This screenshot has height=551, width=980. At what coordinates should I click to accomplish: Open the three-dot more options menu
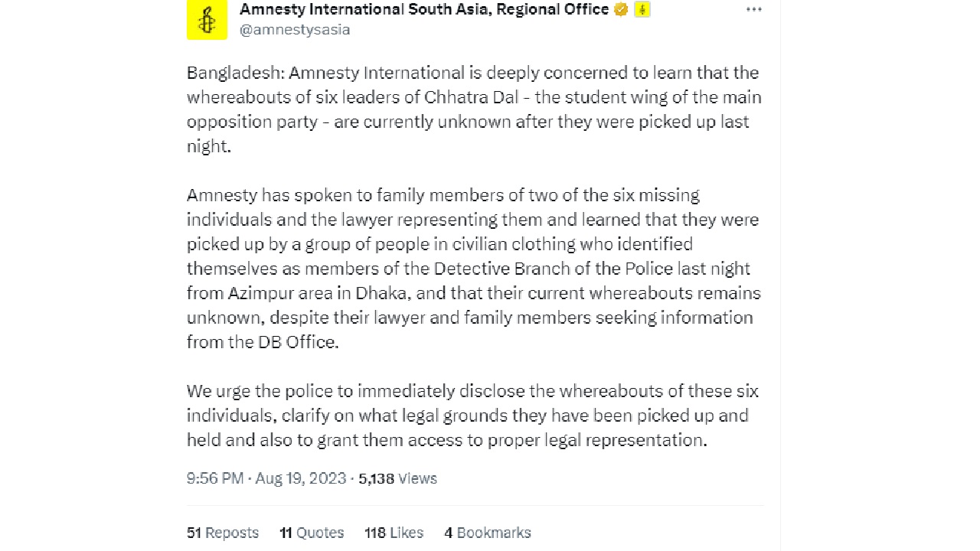pyautogui.click(x=754, y=10)
